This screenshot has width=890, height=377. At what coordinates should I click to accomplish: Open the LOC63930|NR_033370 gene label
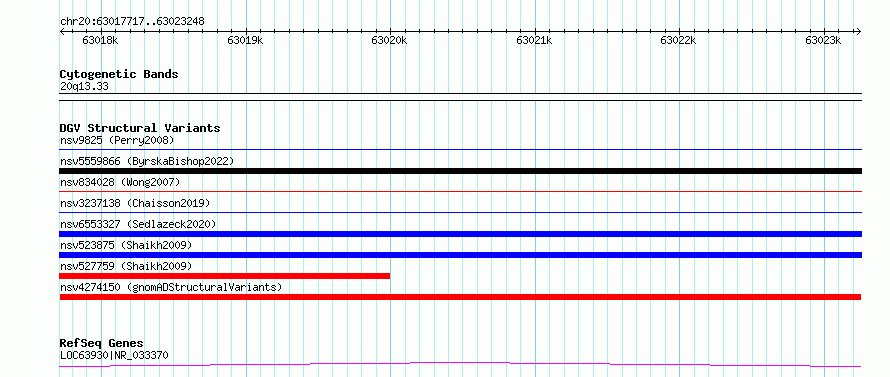(114, 355)
